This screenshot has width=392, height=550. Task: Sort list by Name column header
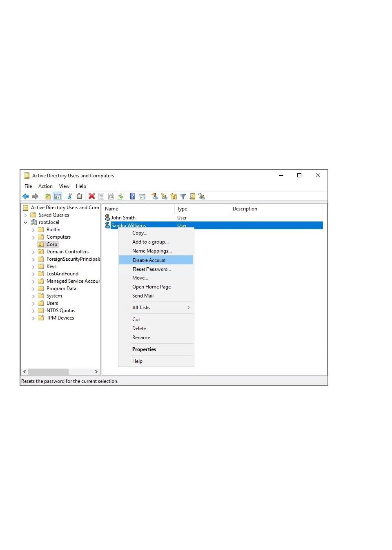pyautogui.click(x=138, y=209)
